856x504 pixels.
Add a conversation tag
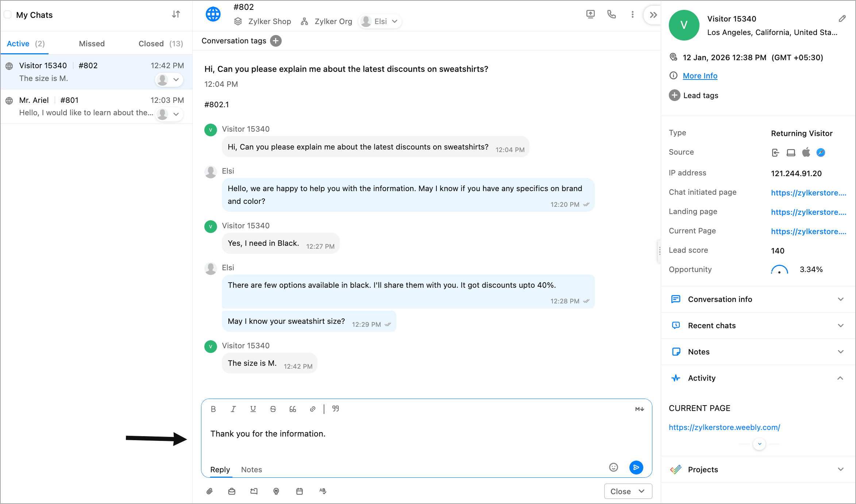(276, 41)
